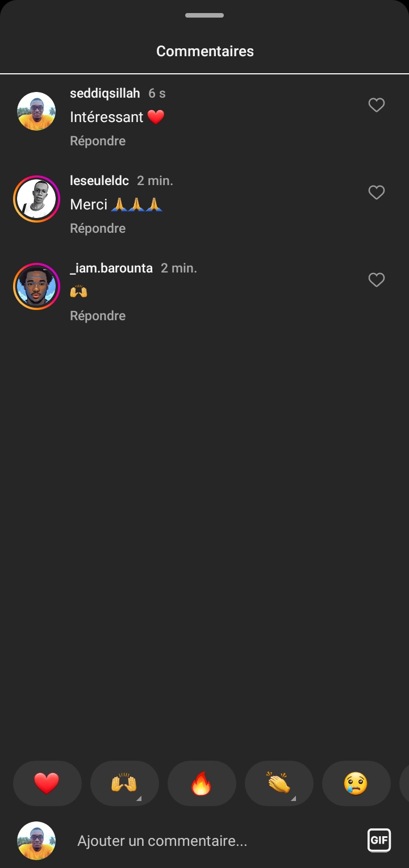This screenshot has width=409, height=868.
Task: Open the _iam.barounta username link
Action: (x=111, y=268)
